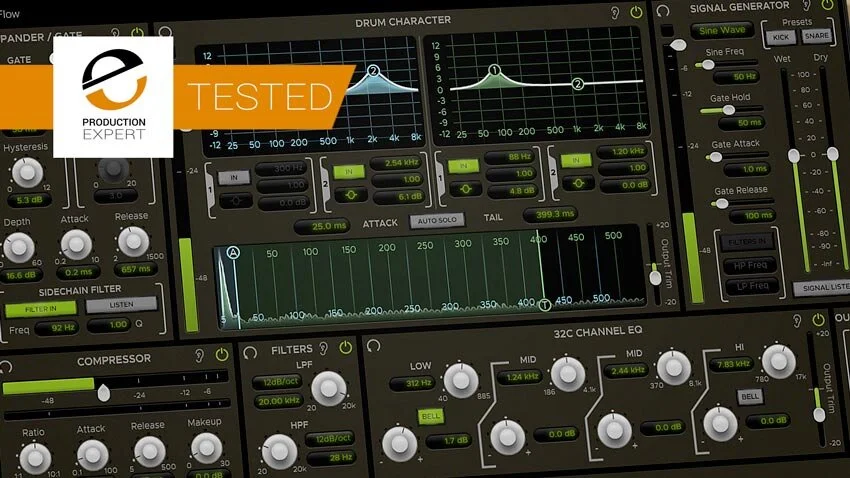This screenshot has width=850, height=478.
Task: Click the tail band 2 filter shape icon
Action: point(578,183)
